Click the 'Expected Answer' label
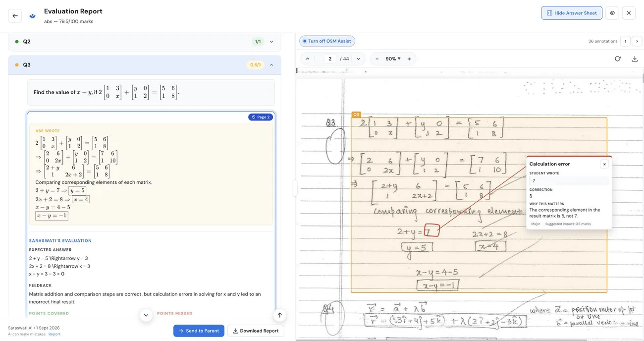 coord(50,250)
